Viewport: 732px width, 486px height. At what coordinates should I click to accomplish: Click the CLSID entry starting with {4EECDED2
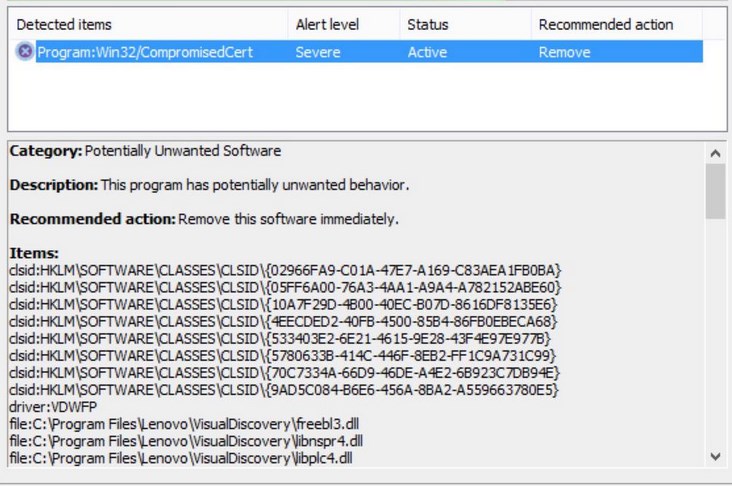coord(283,321)
